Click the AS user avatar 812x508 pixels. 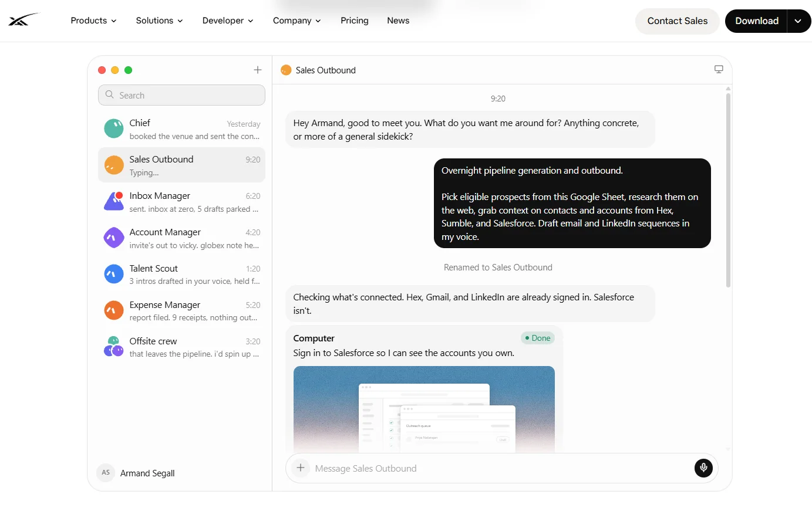(x=106, y=473)
